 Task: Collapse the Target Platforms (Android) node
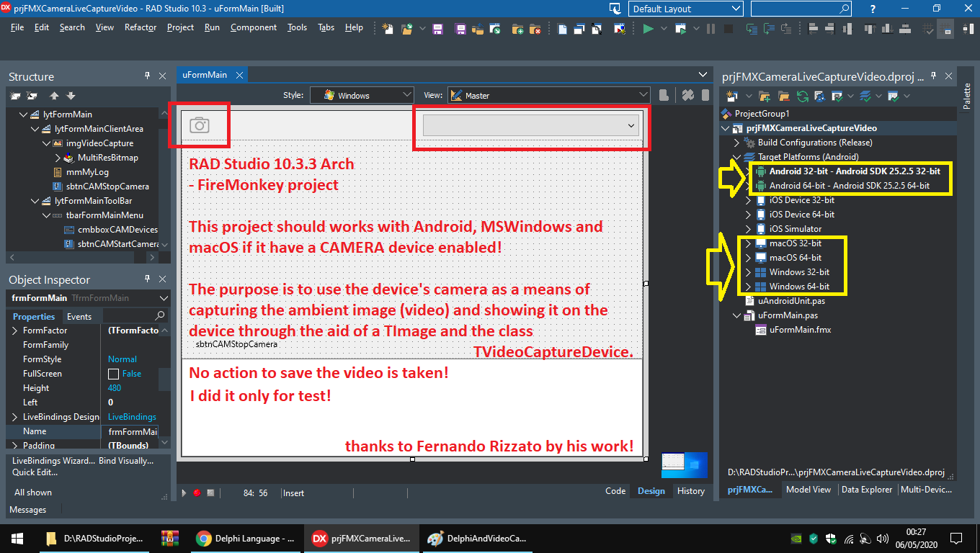(736, 157)
